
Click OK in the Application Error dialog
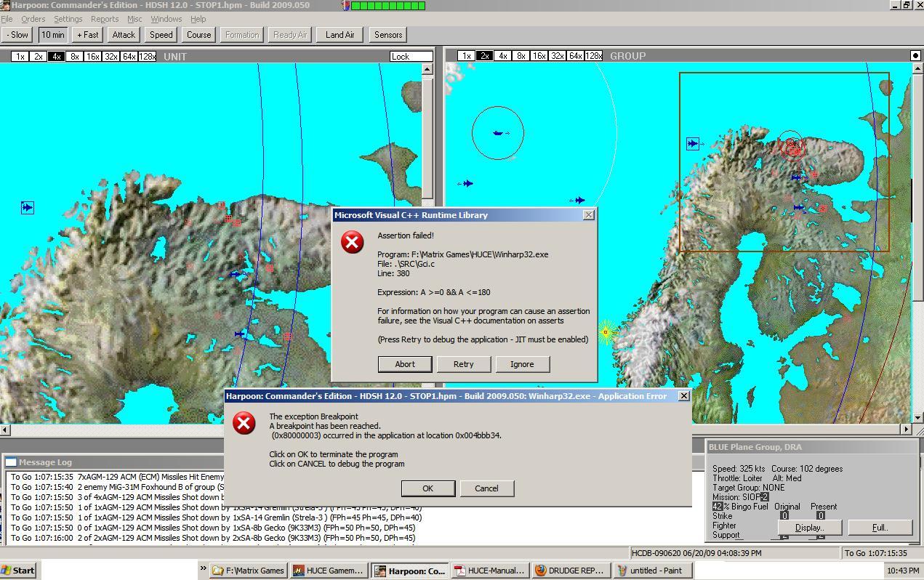pos(427,488)
